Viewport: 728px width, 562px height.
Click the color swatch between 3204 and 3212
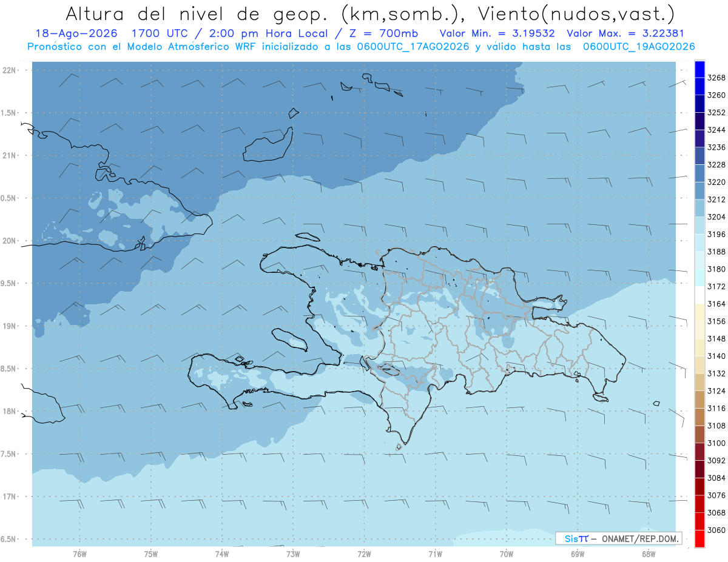coord(699,208)
